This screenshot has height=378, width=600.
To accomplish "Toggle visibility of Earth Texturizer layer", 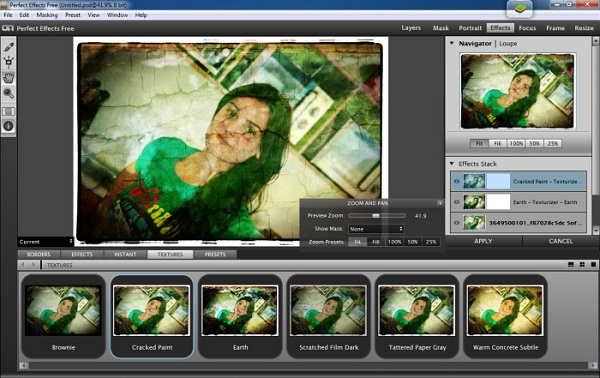I will point(457,202).
